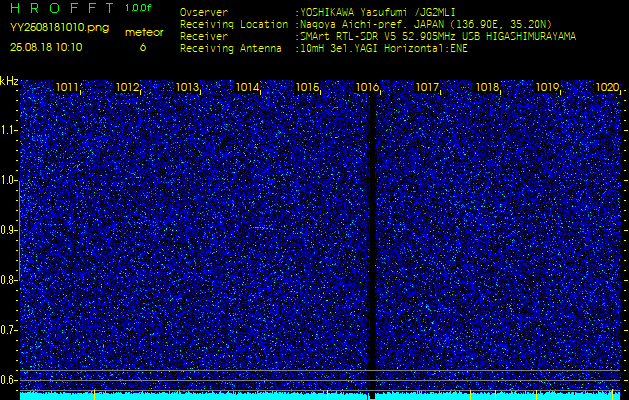Image resolution: width=629 pixels, height=400 pixels.
Task: Click the 1014 time tick label
Action: point(248,87)
